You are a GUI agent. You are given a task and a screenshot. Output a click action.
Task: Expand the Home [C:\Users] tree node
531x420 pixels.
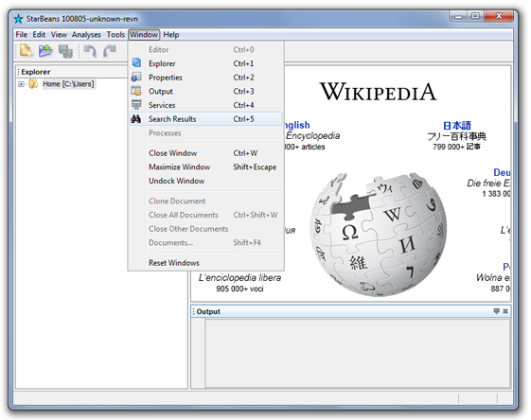(x=21, y=84)
